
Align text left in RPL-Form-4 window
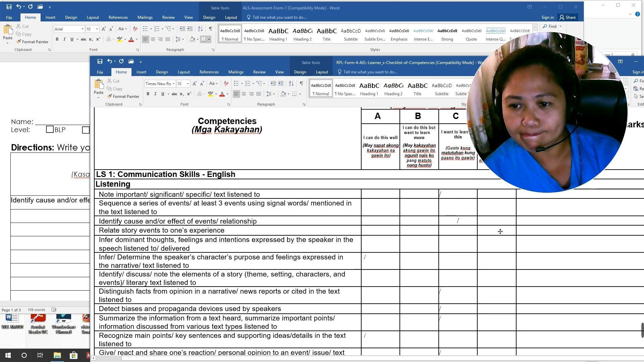pos(236,94)
